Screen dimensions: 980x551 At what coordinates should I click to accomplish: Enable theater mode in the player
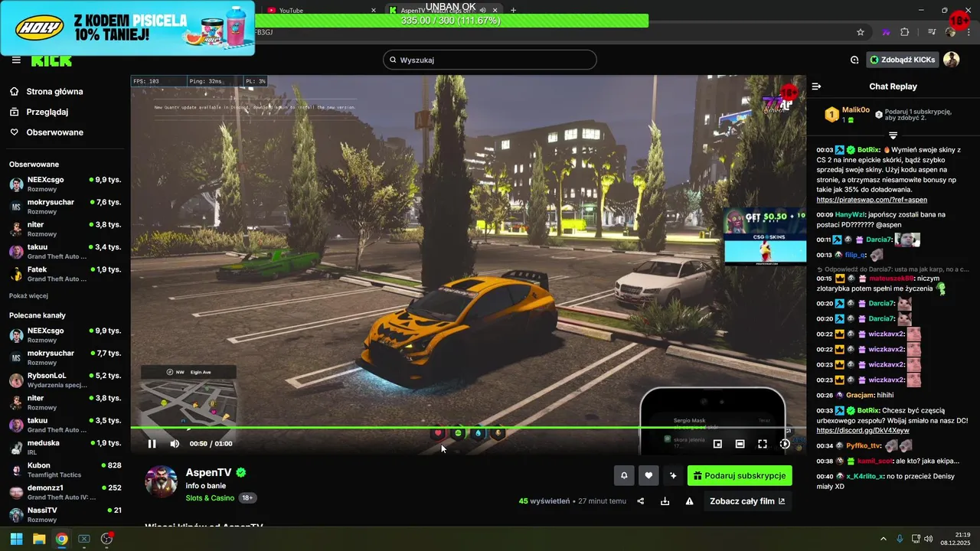tap(740, 444)
